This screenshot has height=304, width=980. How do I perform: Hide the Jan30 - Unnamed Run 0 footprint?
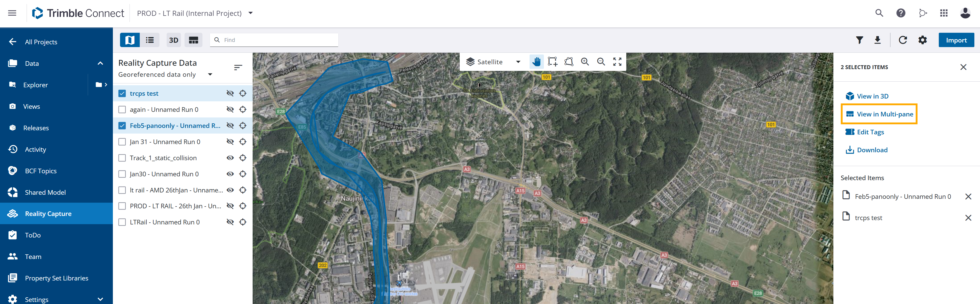click(230, 174)
